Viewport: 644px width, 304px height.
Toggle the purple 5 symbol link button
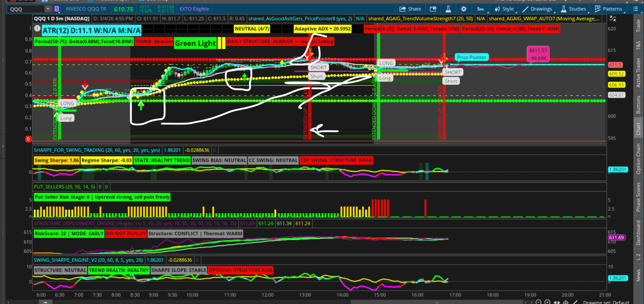point(57,9)
